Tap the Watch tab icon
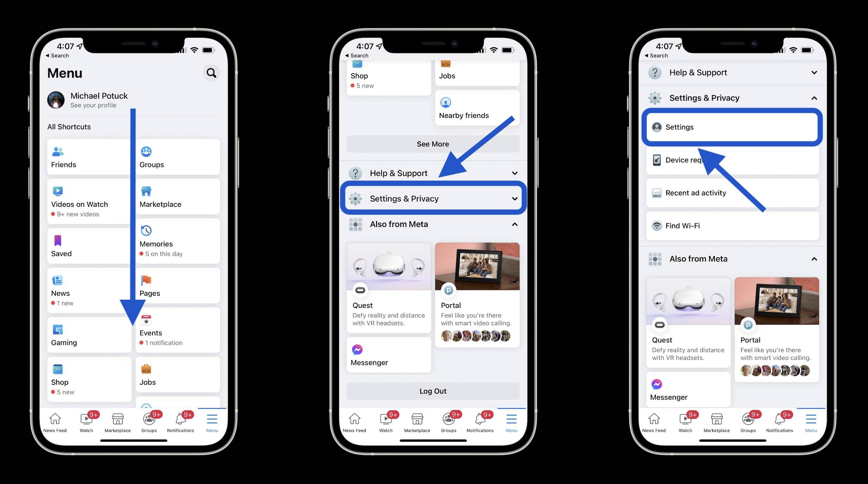The width and height of the screenshot is (868, 484). pos(86,419)
